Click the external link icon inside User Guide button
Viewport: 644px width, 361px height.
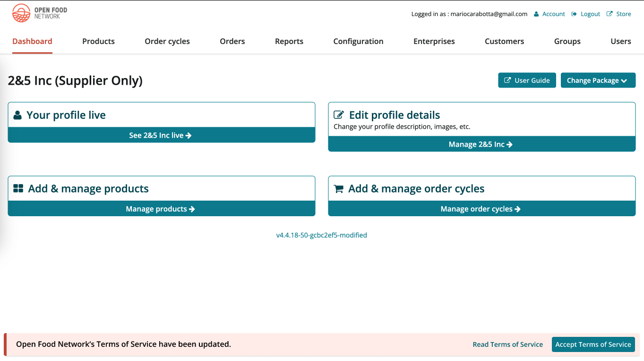click(x=508, y=80)
